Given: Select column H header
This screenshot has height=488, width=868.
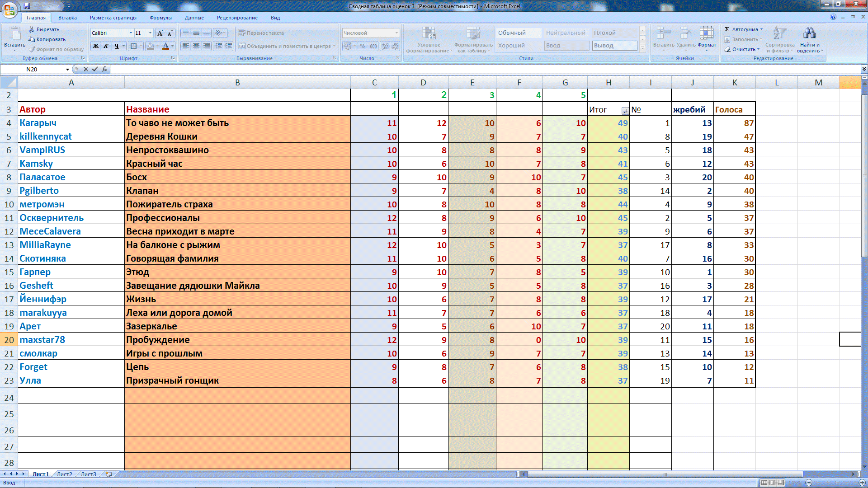Looking at the screenshot, I should point(609,83).
